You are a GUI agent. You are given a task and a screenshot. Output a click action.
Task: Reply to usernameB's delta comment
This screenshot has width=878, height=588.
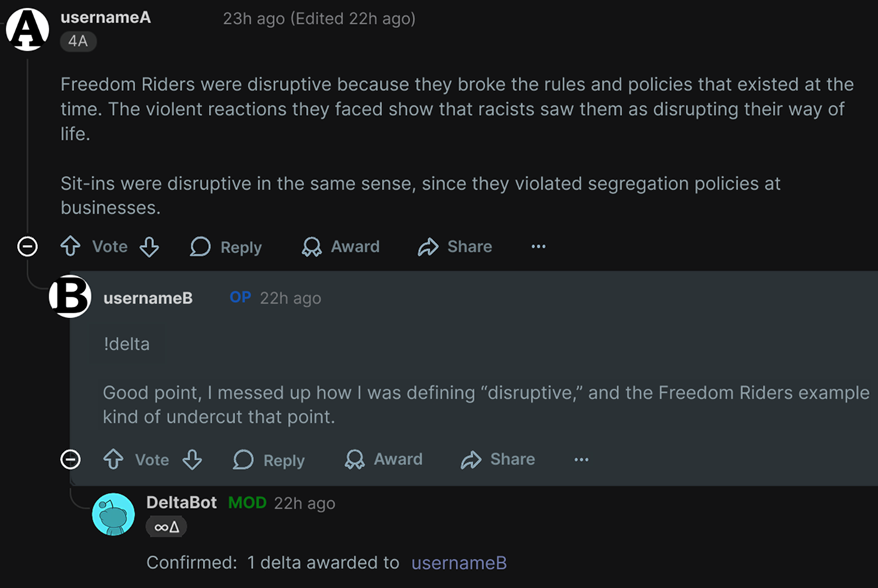coord(269,460)
